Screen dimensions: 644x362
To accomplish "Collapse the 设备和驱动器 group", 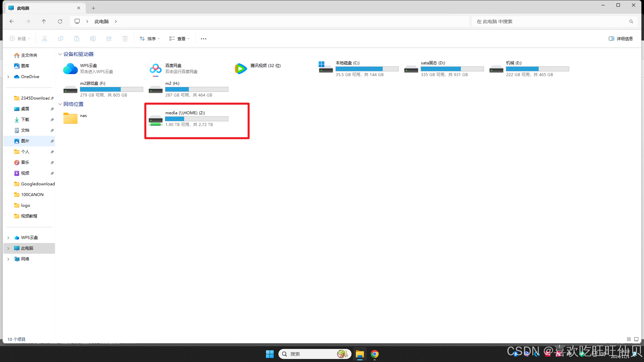I will (x=60, y=54).
